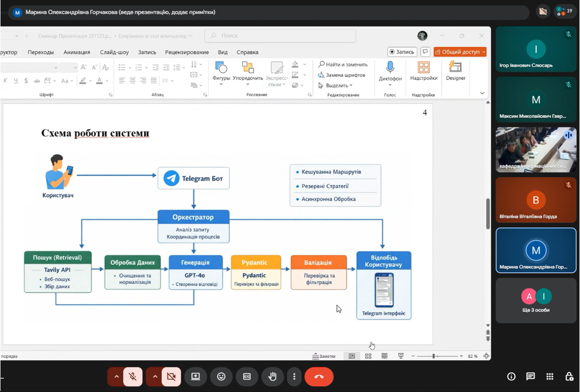
Task: Click the Add-ins (Надстройки) icon
Action: (424, 68)
